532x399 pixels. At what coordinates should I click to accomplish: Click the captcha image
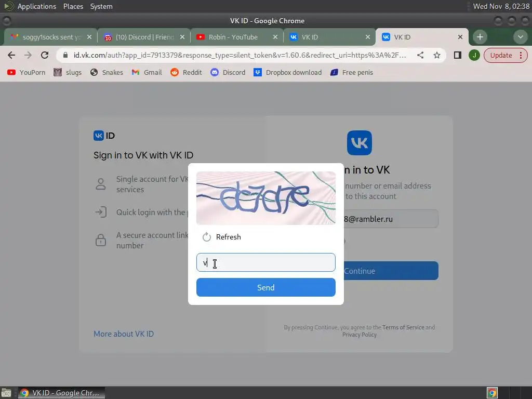click(x=265, y=198)
